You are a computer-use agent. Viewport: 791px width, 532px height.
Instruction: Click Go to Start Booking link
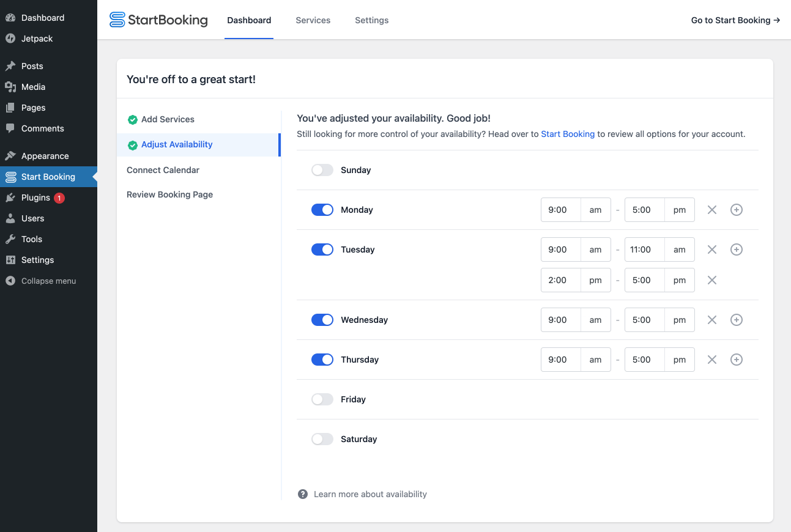736,20
